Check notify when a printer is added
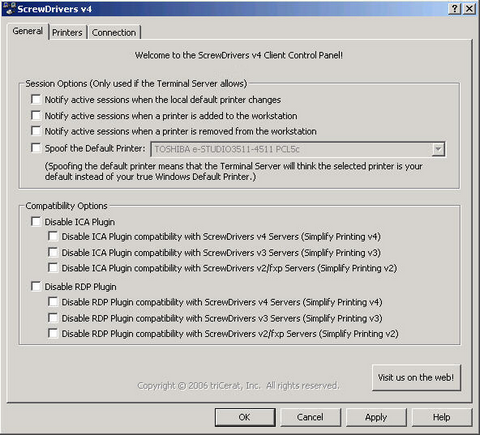The width and height of the screenshot is (480, 435). (35, 115)
